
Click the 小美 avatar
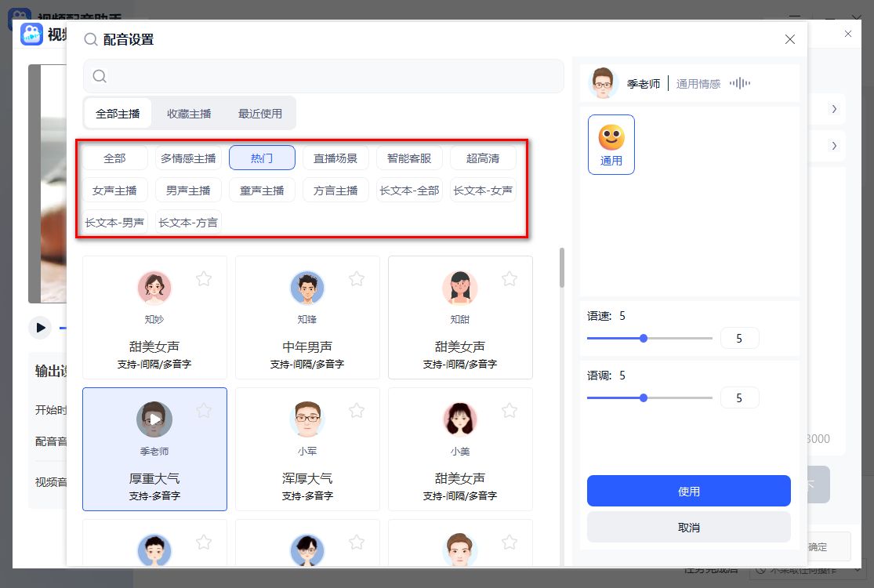[x=460, y=419]
